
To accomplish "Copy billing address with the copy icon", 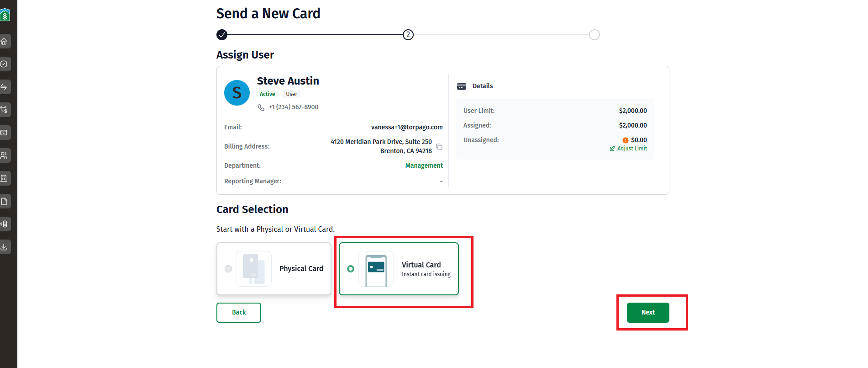I will (439, 147).
